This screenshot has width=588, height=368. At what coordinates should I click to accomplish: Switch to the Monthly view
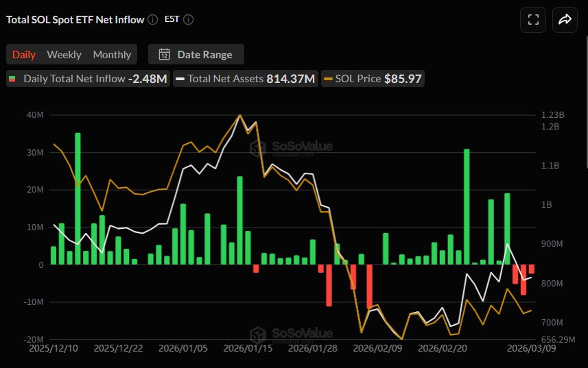pyautogui.click(x=112, y=55)
